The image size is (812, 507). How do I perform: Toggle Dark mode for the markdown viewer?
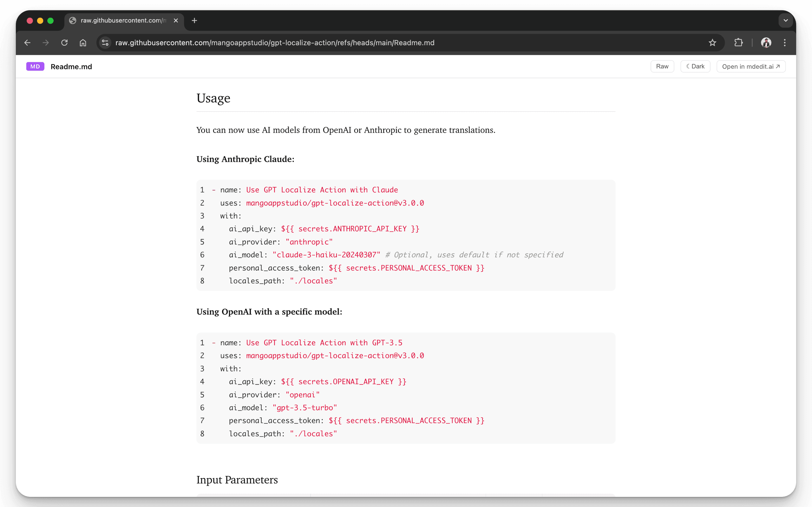coord(695,66)
